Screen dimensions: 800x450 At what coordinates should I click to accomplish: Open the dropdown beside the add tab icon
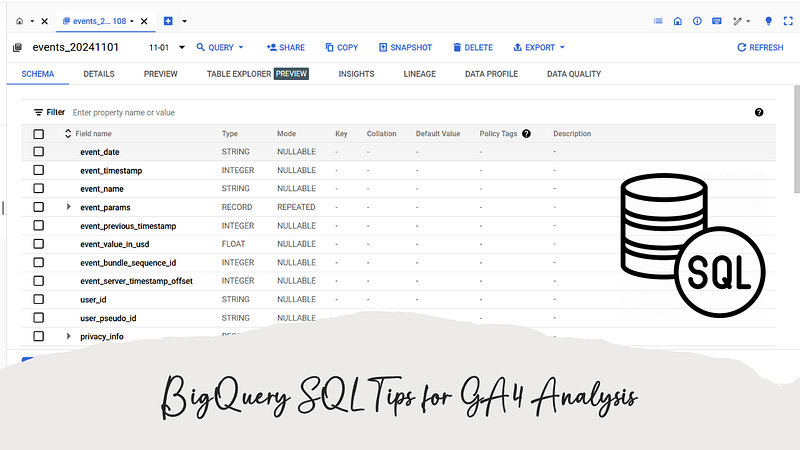pyautogui.click(x=184, y=21)
